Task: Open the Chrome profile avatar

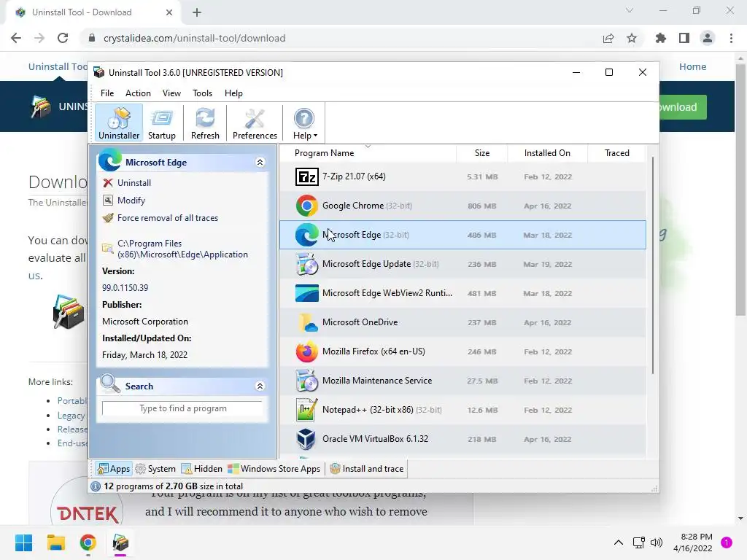Action: pyautogui.click(x=708, y=38)
